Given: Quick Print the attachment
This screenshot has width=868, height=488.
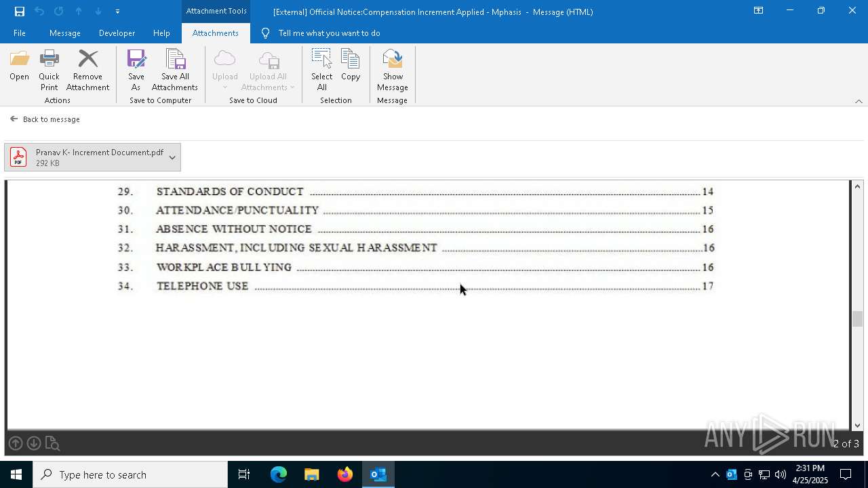Looking at the screenshot, I should tap(49, 70).
